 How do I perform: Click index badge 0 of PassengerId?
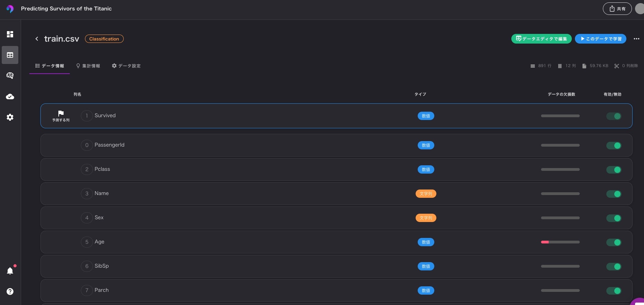coord(87,145)
